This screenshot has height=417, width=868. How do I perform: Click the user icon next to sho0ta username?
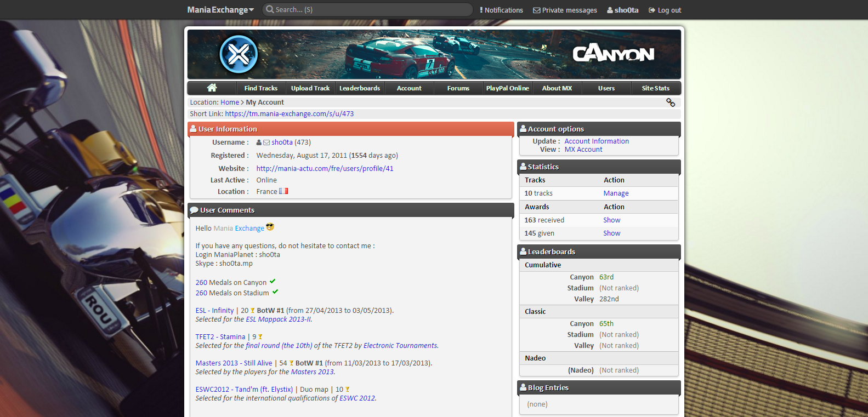(259, 142)
